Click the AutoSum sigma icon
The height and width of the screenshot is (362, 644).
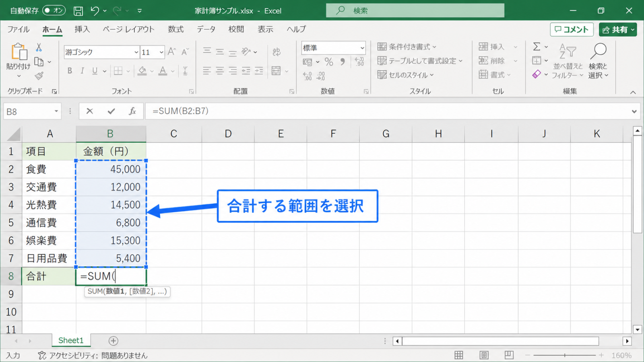[x=537, y=47]
